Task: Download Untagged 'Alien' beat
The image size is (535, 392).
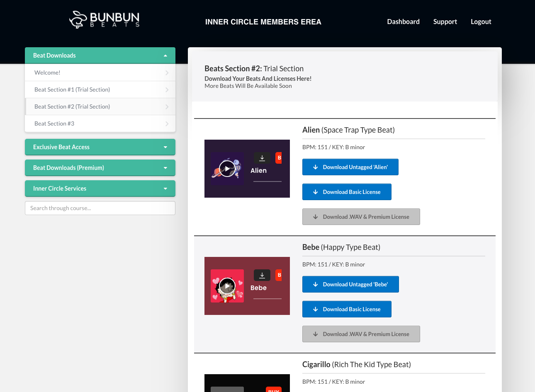Action: point(350,167)
